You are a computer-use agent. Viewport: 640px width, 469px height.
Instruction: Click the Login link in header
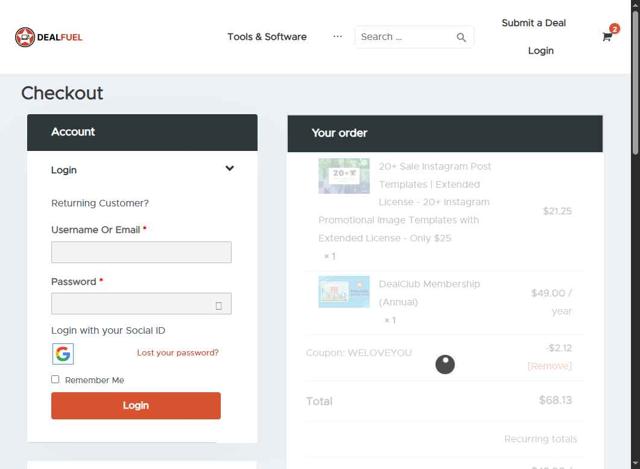tap(541, 51)
